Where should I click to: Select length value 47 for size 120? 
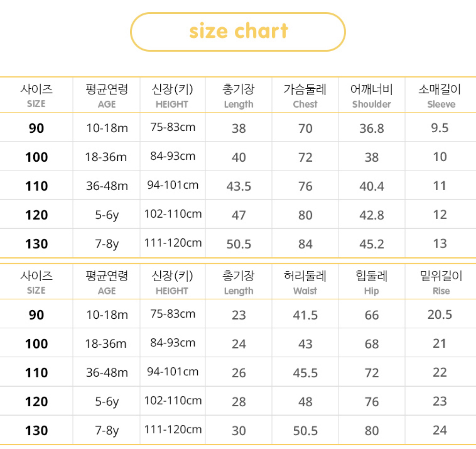[239, 215]
